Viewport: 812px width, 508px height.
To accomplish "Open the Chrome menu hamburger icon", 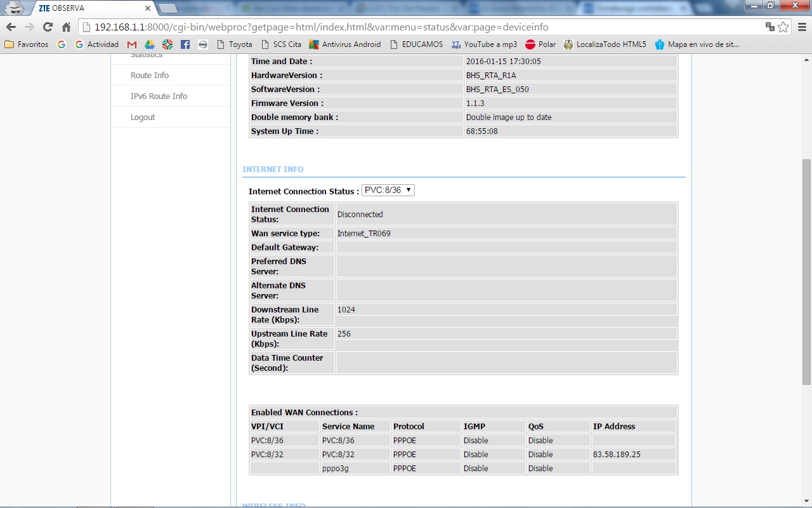I will (x=801, y=27).
